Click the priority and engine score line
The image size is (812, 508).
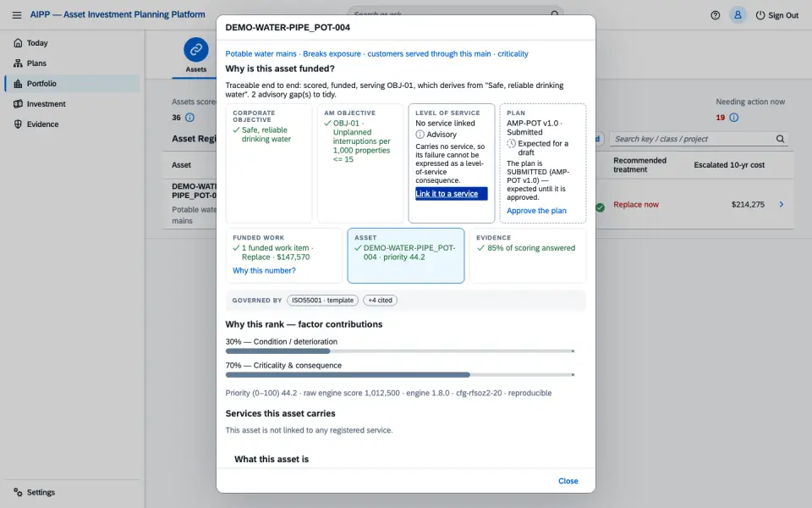click(x=388, y=393)
